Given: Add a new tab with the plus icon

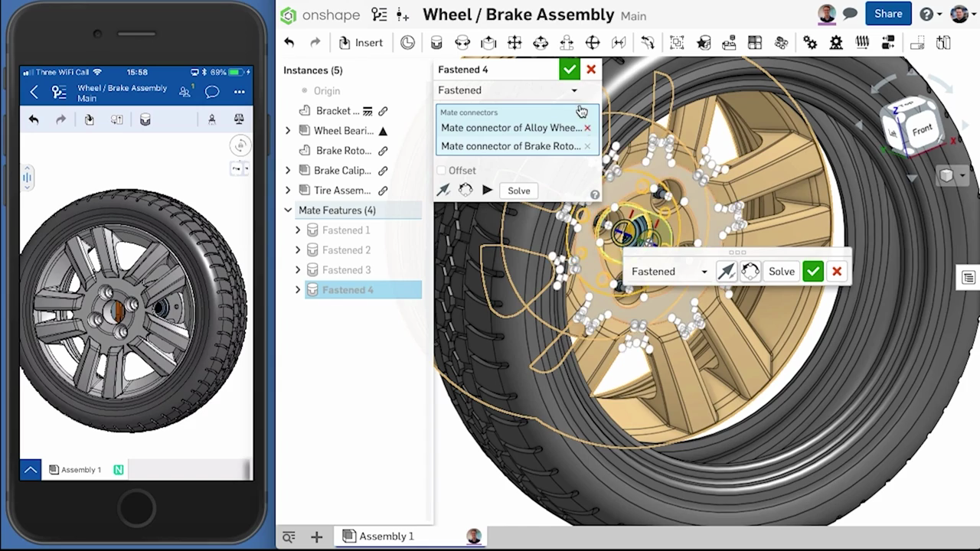Looking at the screenshot, I should [316, 537].
